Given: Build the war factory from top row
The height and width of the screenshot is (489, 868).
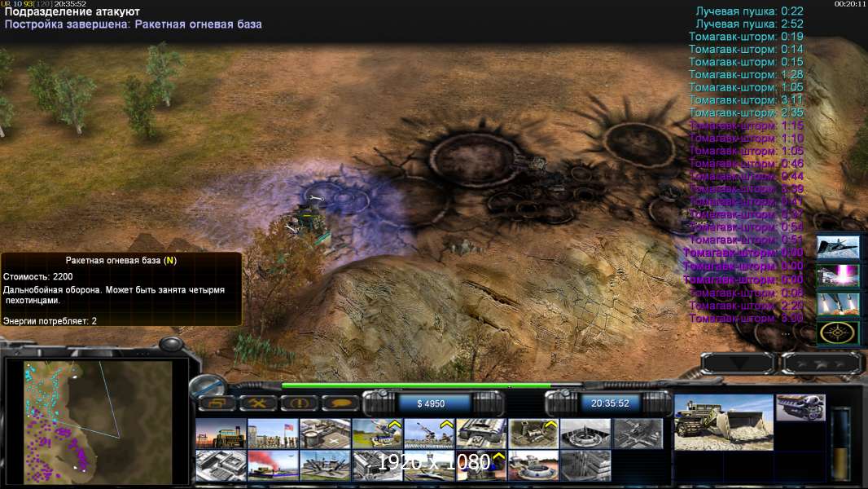Looking at the screenshot, I should [481, 433].
